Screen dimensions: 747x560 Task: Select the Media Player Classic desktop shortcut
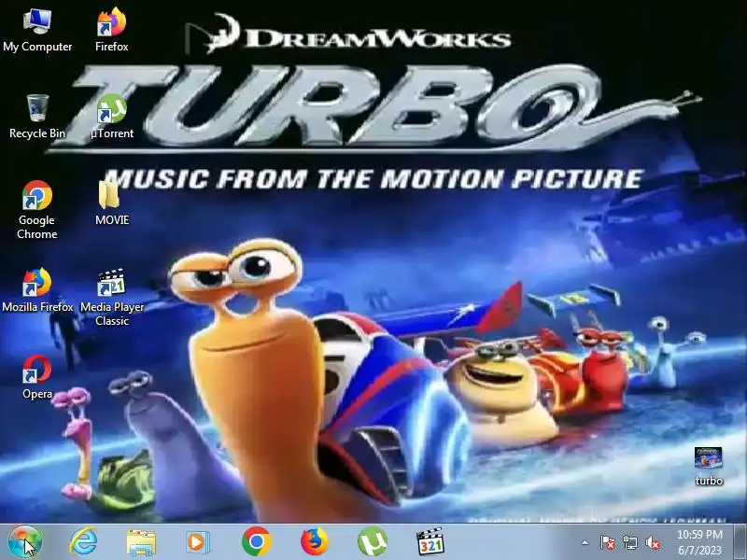(112, 297)
